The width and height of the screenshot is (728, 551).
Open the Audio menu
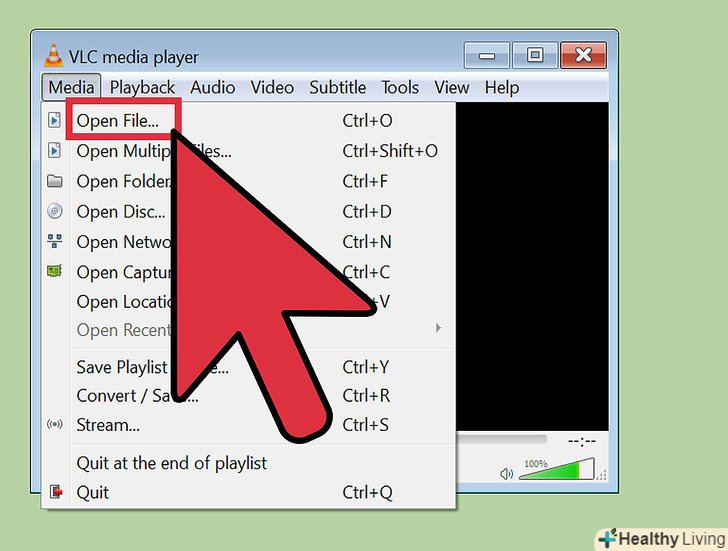213,87
